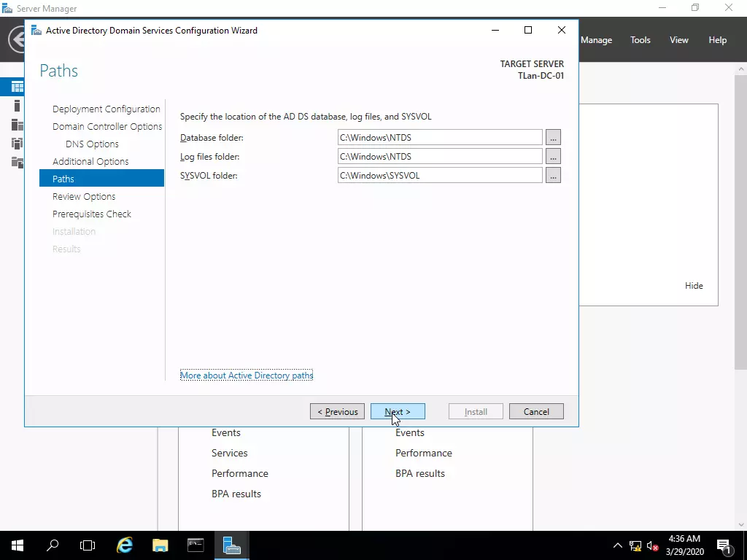The width and height of the screenshot is (747, 560).
Task: Jump to DNS Options step
Action: [92, 144]
